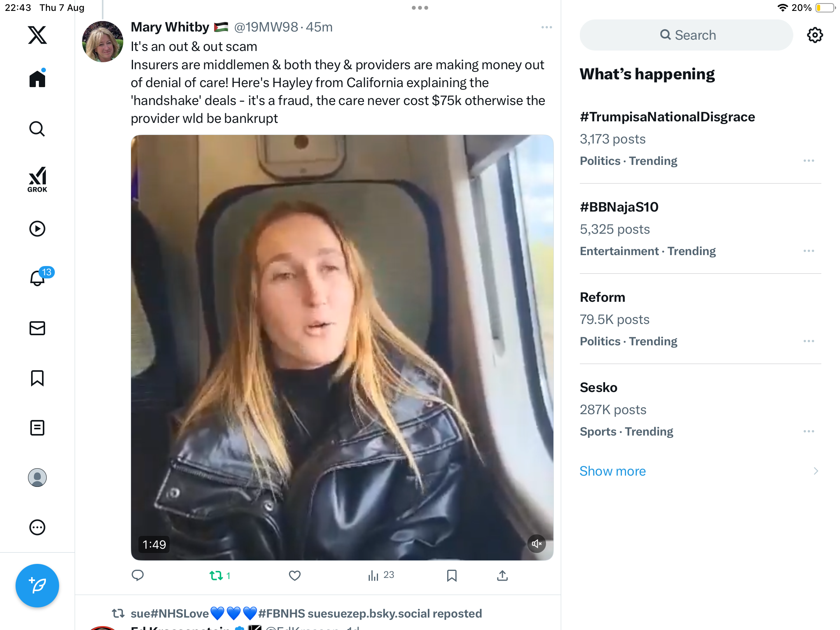This screenshot has width=840, height=630.
Task: Click the Search input field
Action: (x=686, y=35)
